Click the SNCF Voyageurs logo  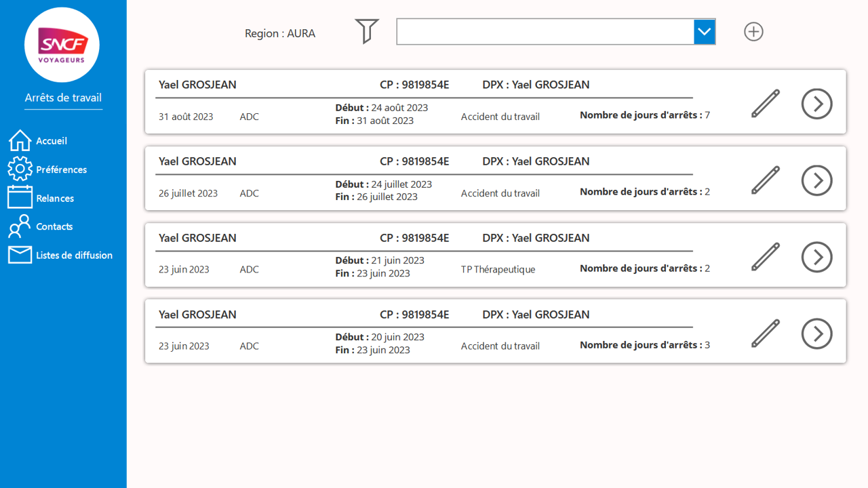pos(62,45)
